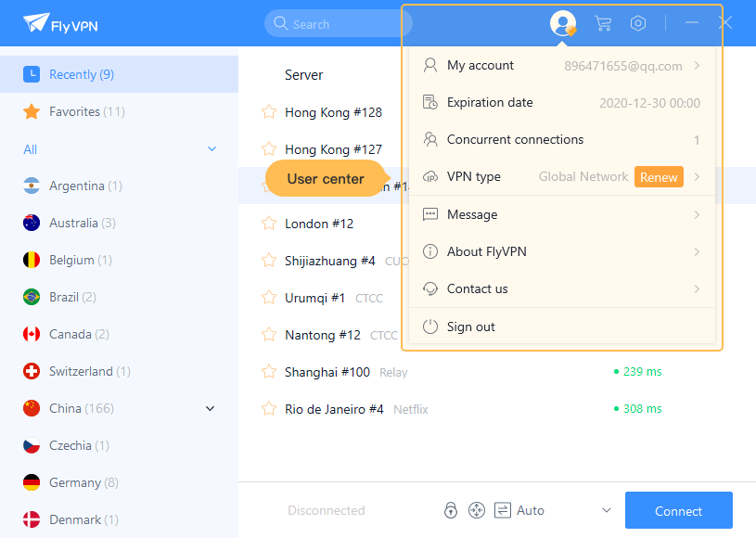This screenshot has height=538, width=756.
Task: Toggle favorite star for Nantong #12
Action: click(x=269, y=334)
